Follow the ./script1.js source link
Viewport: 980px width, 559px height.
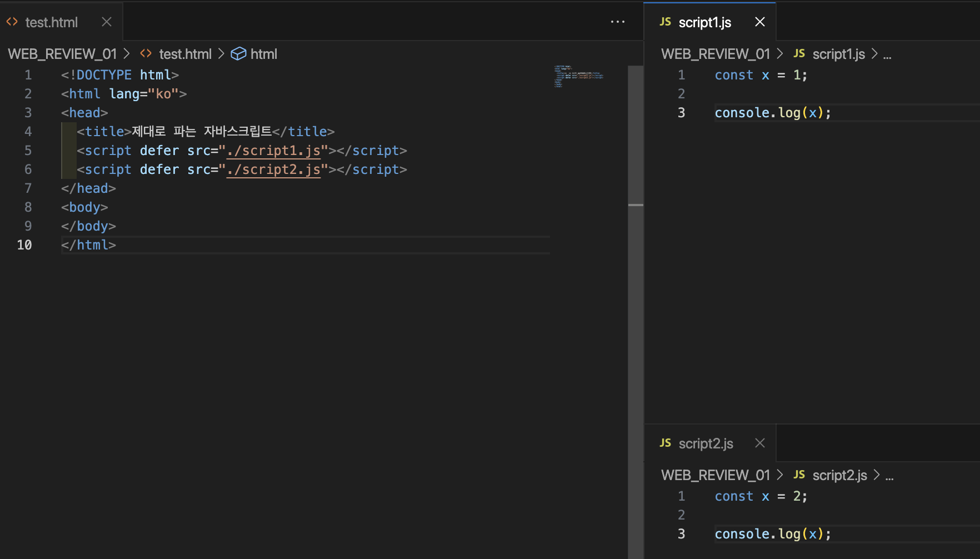pos(273,151)
